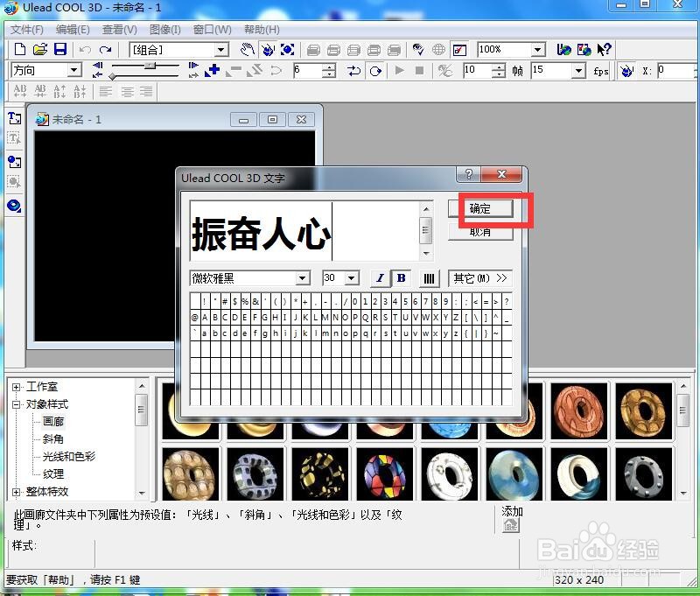Screen dimensions: 700x596
Task: Open the 文件(F) menu
Action: click(x=27, y=30)
